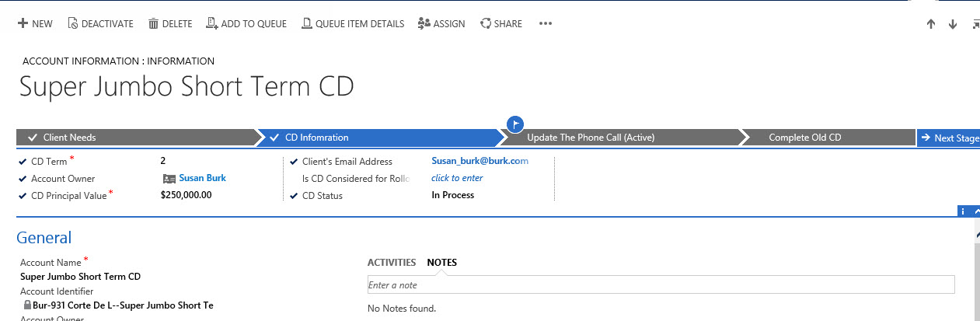Go to next record with down arrow
The width and height of the screenshot is (980, 321).
click(952, 24)
